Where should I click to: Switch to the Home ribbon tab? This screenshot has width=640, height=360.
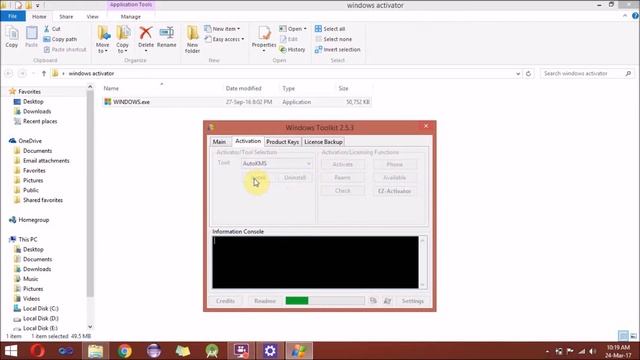coord(39,17)
